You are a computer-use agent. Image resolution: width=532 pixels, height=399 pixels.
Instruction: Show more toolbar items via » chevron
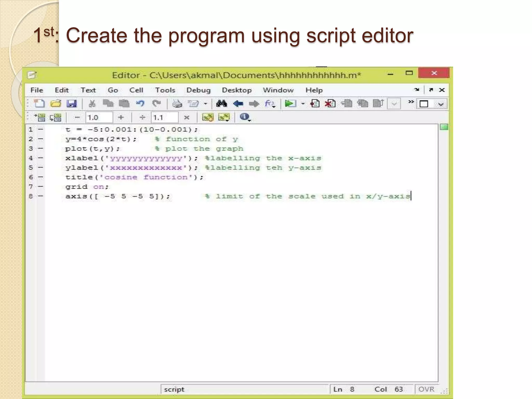click(411, 102)
